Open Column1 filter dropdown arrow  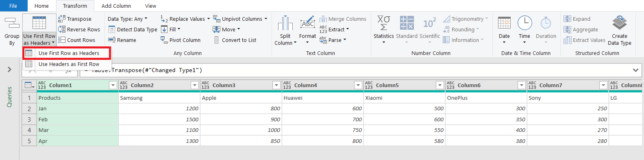pos(113,85)
